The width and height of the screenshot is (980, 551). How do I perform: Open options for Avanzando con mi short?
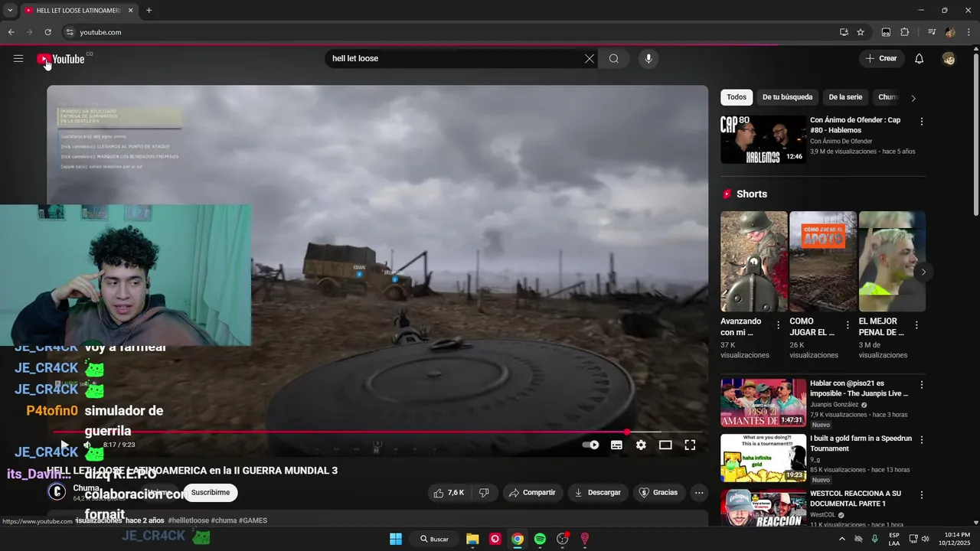(x=779, y=325)
